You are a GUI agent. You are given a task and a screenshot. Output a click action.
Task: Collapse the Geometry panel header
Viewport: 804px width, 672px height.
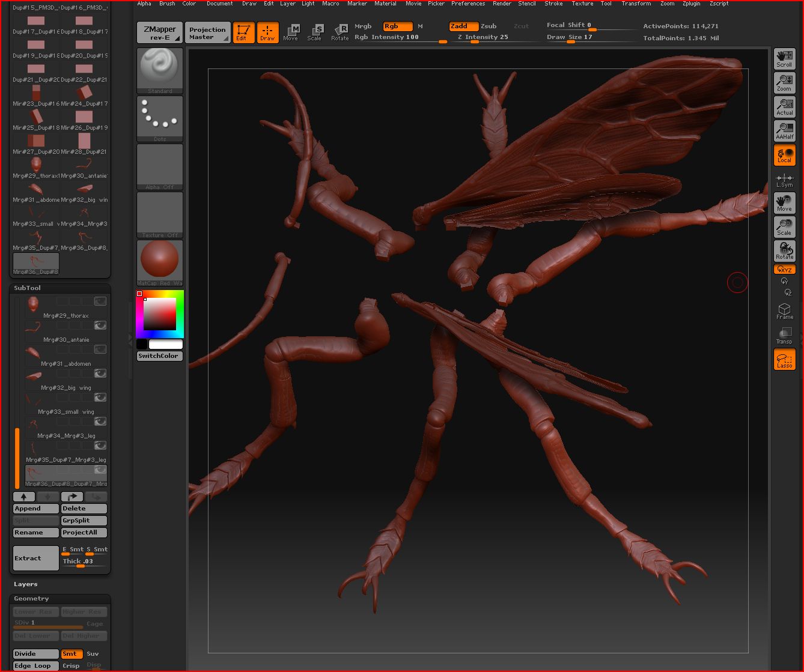coord(31,599)
